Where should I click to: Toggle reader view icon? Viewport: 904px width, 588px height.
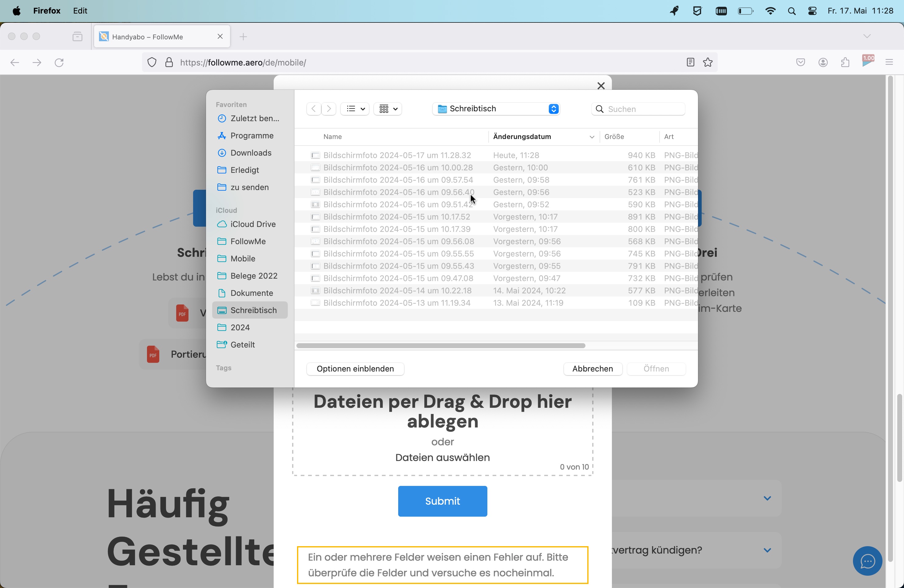pos(691,62)
